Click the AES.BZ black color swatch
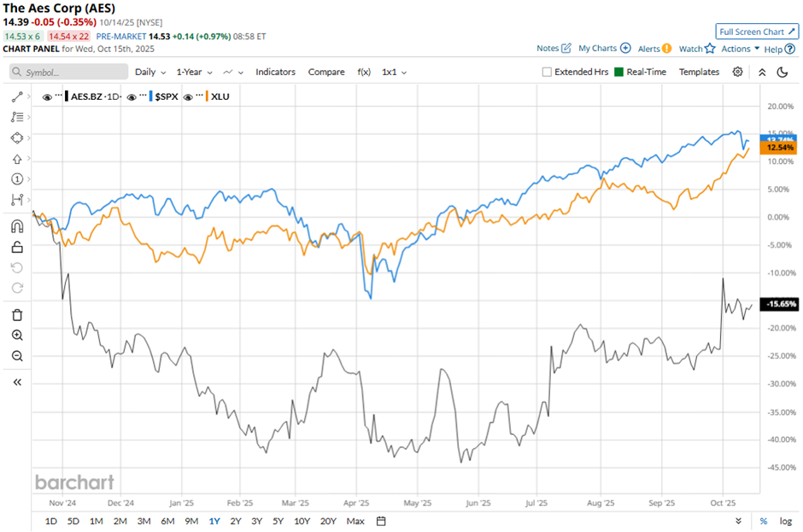The image size is (803, 532). click(67, 96)
